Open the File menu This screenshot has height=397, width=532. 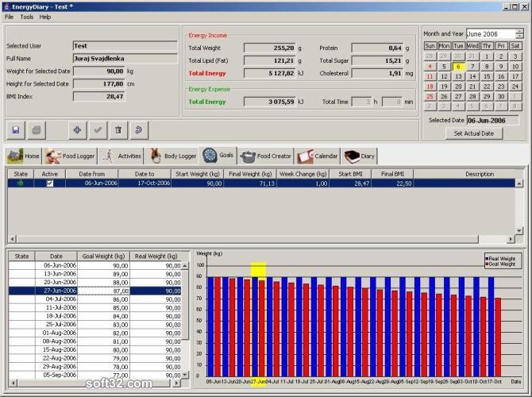coord(10,17)
